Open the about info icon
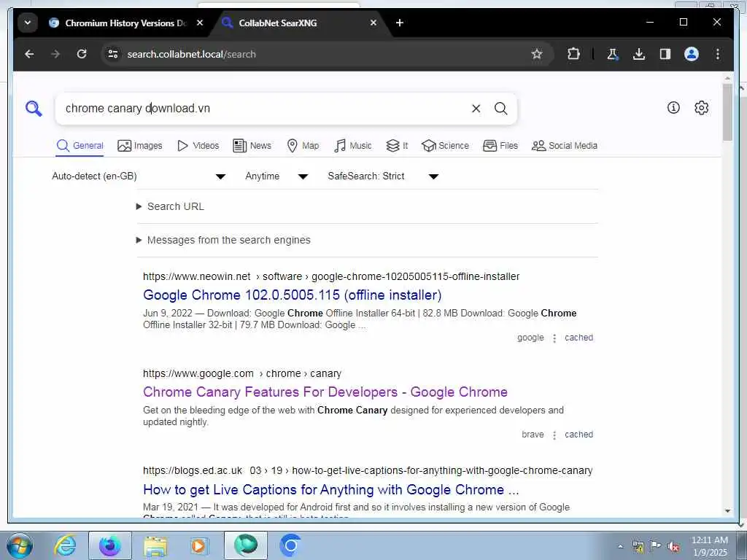 tap(673, 108)
